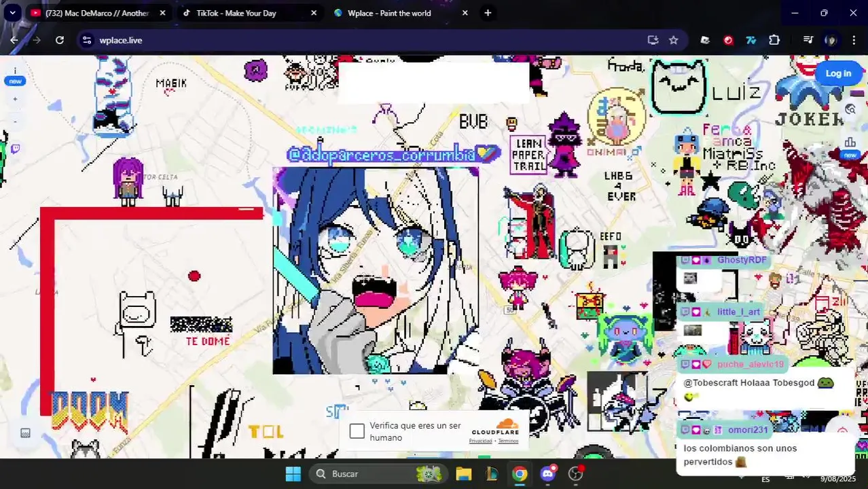Click the install app icon in address bar

[653, 40]
